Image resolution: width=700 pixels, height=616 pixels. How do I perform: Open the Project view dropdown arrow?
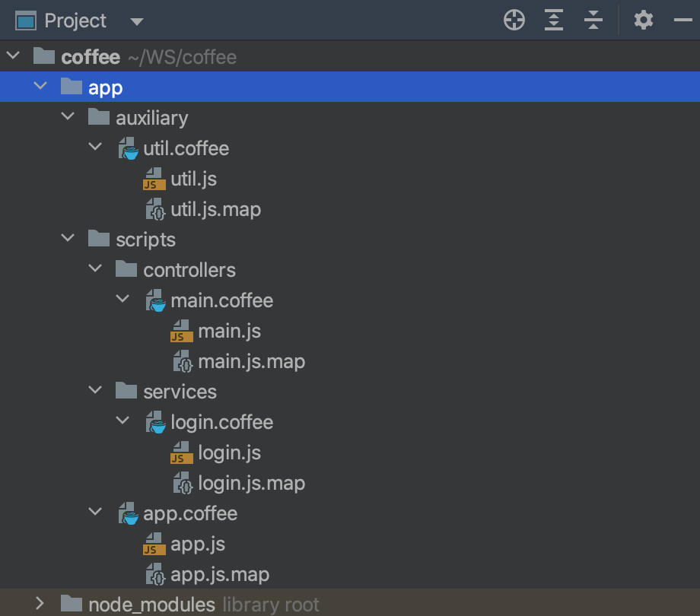(135, 21)
